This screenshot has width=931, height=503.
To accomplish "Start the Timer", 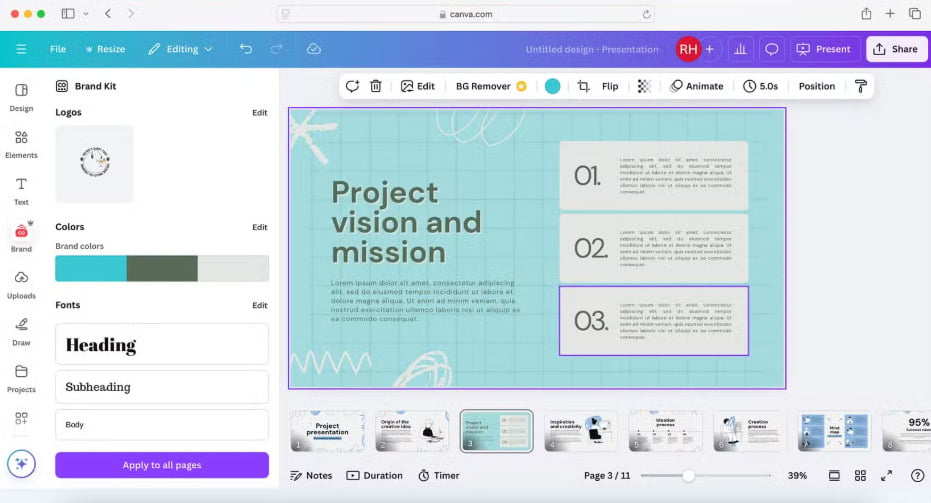I will [439, 476].
